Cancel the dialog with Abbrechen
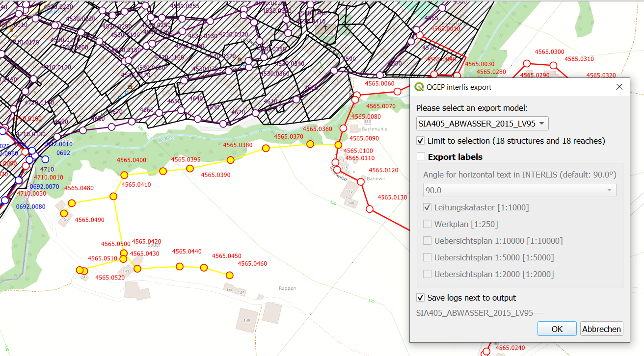 [602, 329]
